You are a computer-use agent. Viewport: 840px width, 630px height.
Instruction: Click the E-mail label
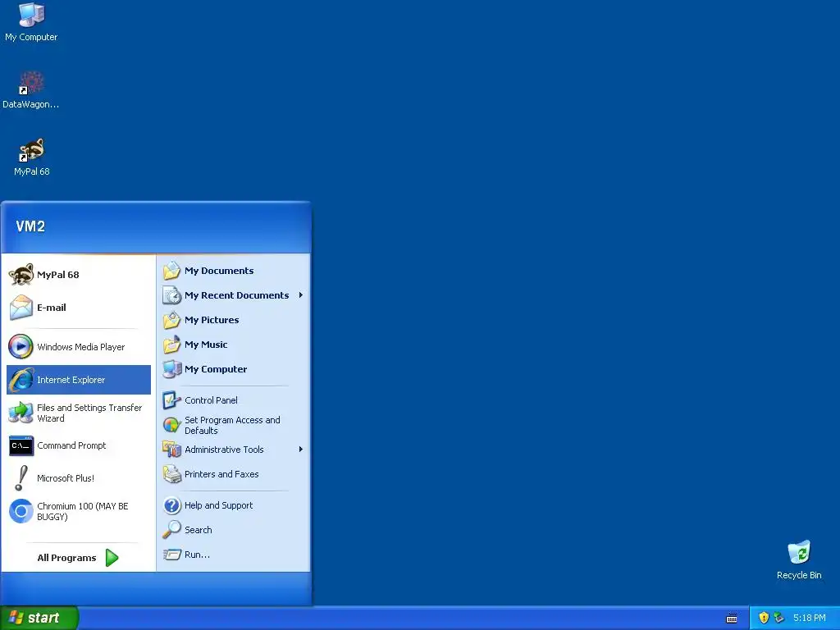pyautogui.click(x=52, y=308)
